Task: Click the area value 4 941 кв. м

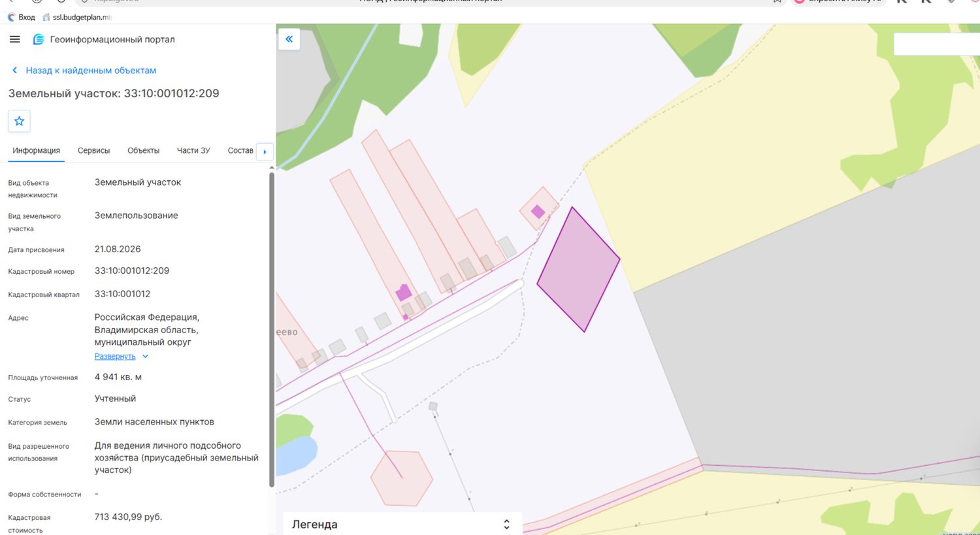Action: 118,377
